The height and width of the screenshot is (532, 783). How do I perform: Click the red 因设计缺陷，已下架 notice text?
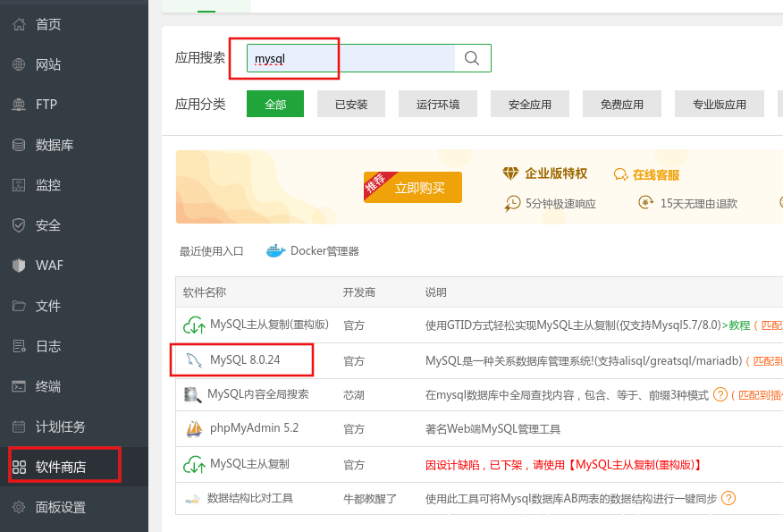pos(564,465)
